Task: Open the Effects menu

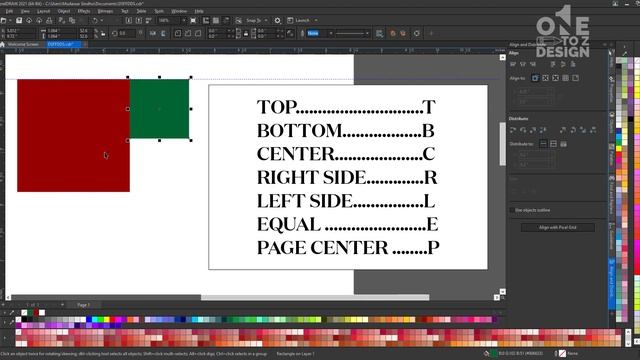Action: pyautogui.click(x=84, y=11)
